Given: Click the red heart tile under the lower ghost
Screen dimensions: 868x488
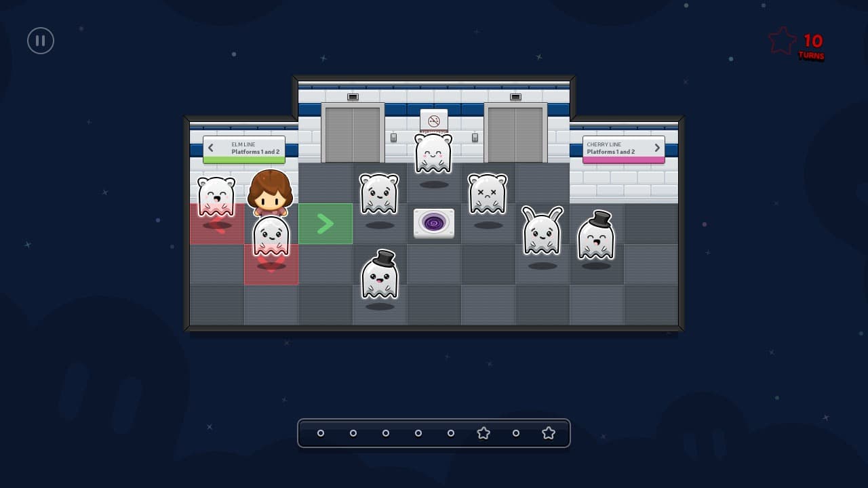Looking at the screenshot, I should pos(271,264).
